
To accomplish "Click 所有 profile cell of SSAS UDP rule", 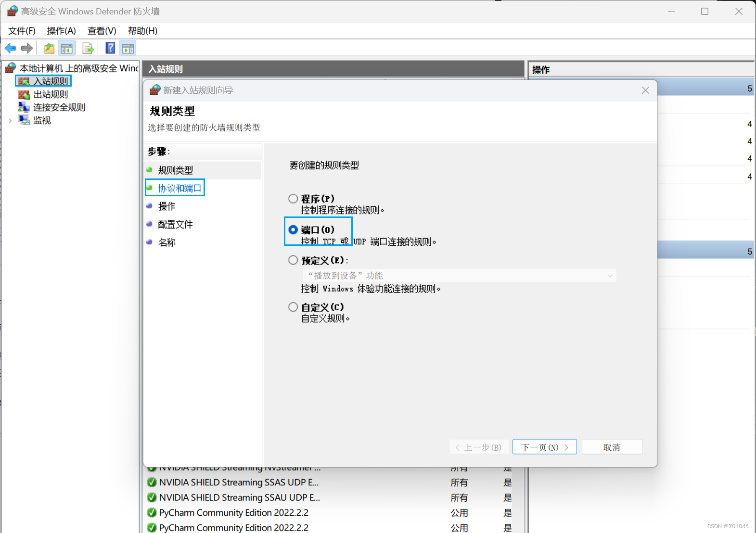I will (459, 482).
